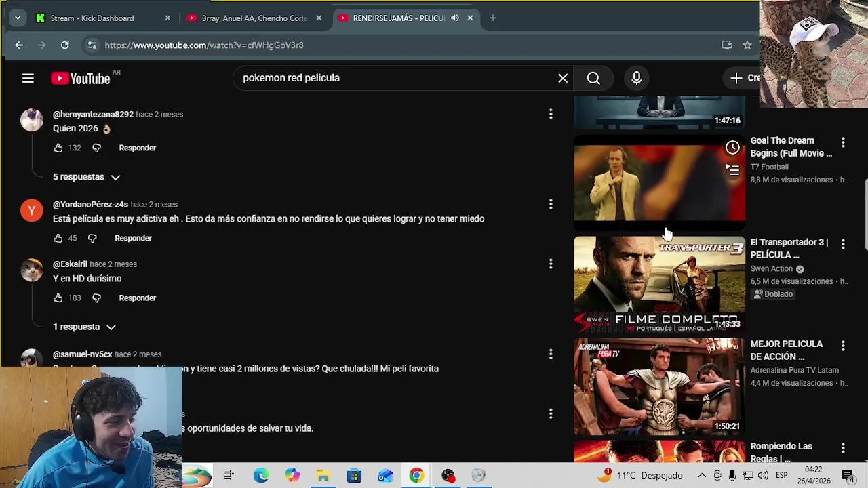This screenshot has height=488, width=868.
Task: Expand 5 respuestas under Quien 2026
Action: pyautogui.click(x=86, y=177)
